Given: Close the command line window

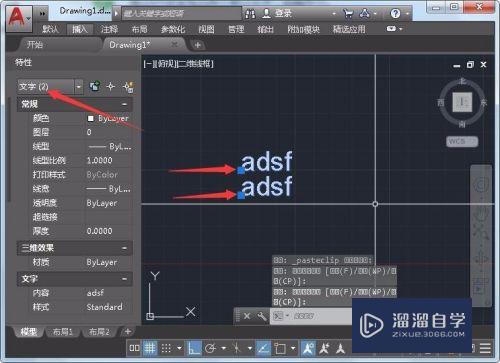Looking at the screenshot, I should pos(247,316).
